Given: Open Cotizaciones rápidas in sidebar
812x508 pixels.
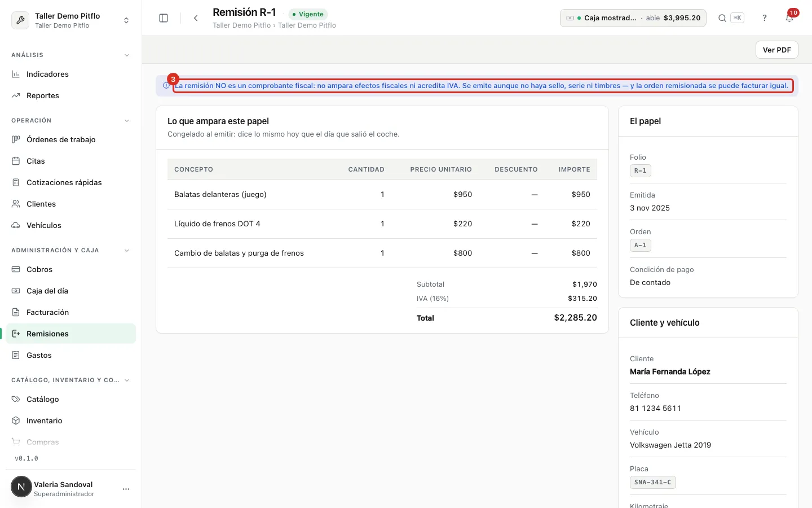Looking at the screenshot, I should [x=70, y=182].
